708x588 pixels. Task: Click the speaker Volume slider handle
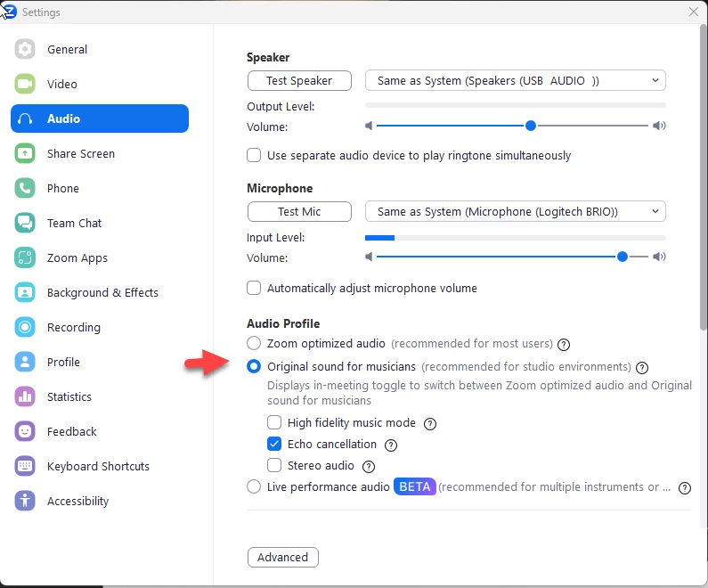click(531, 126)
